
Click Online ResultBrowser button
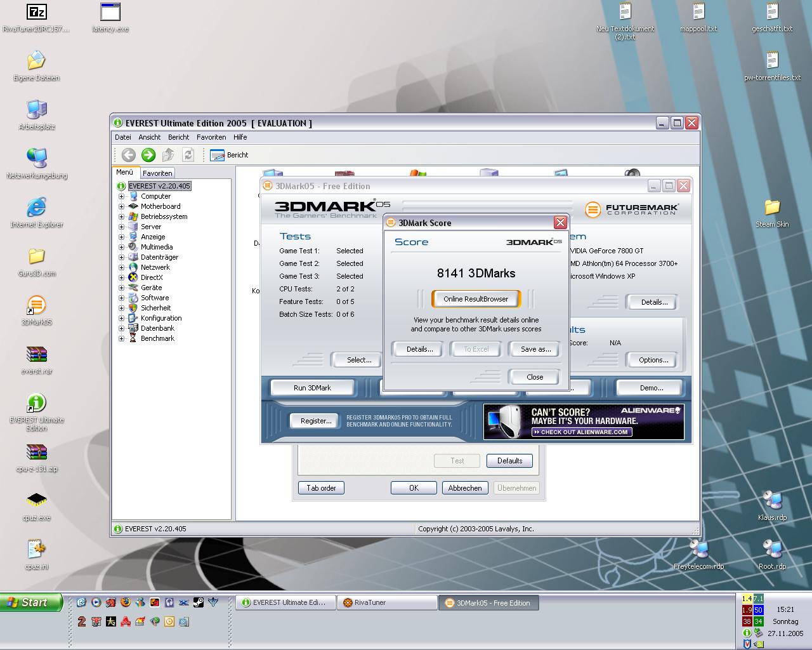tap(476, 299)
